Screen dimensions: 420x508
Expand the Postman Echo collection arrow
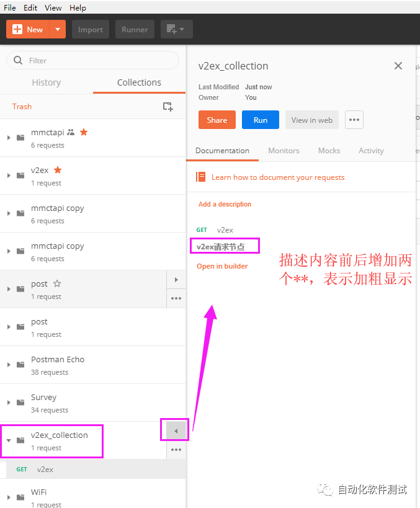click(9, 365)
